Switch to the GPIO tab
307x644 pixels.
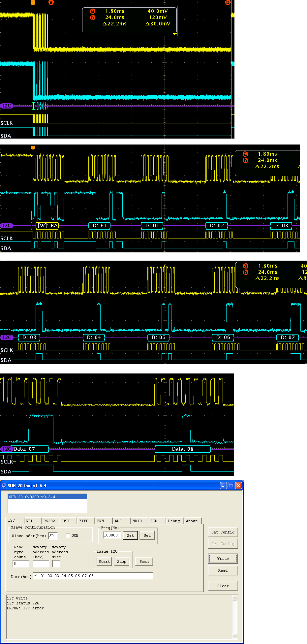click(x=67, y=521)
